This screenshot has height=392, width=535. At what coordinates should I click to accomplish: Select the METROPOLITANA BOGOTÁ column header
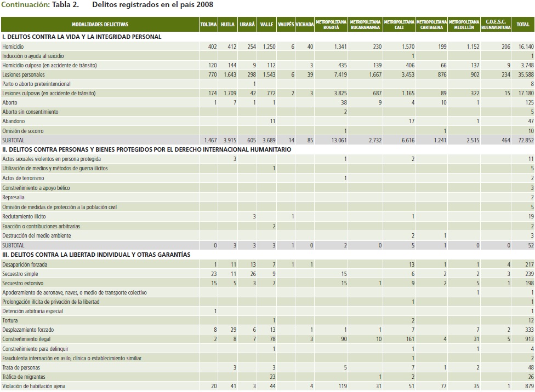click(x=332, y=25)
